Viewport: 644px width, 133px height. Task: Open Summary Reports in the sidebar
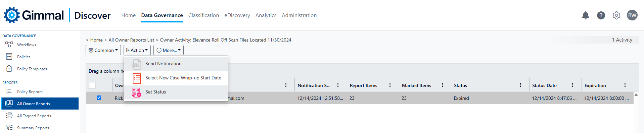(x=33, y=128)
